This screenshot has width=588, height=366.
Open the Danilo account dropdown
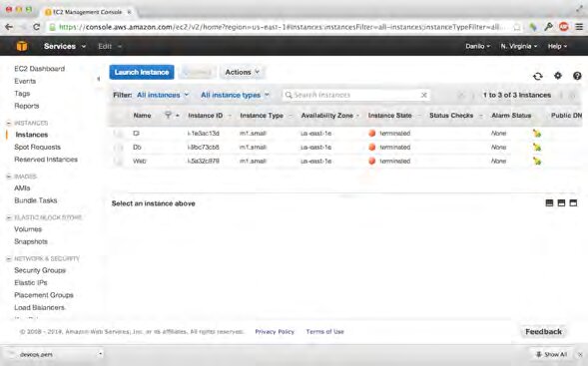pyautogui.click(x=477, y=46)
